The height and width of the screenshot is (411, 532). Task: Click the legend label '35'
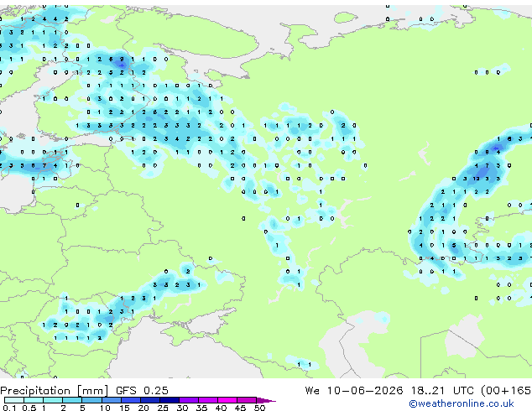202,408
